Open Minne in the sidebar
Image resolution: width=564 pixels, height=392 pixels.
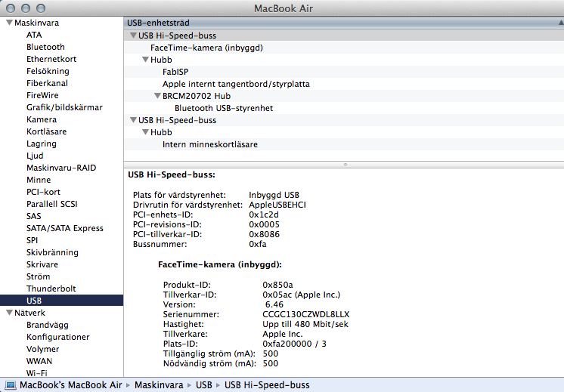(39, 180)
